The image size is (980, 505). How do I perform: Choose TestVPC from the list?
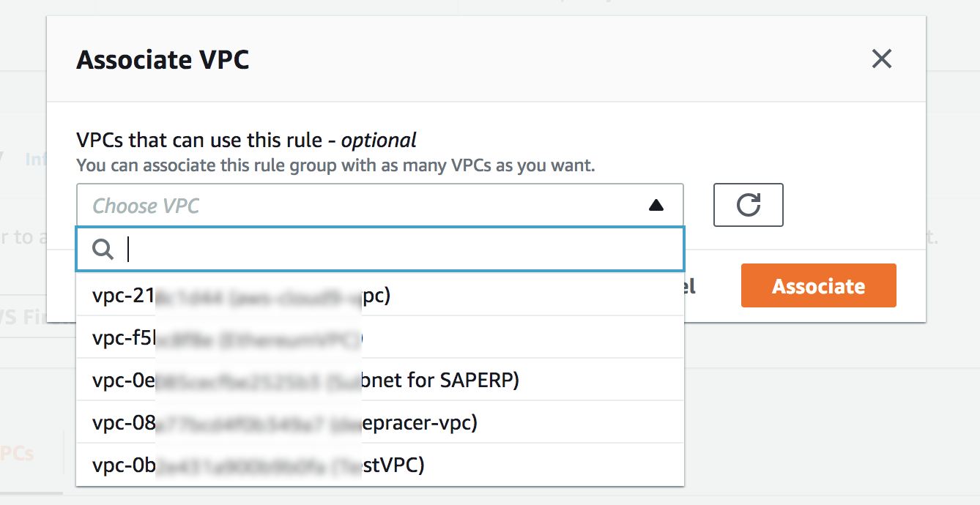tap(379, 465)
